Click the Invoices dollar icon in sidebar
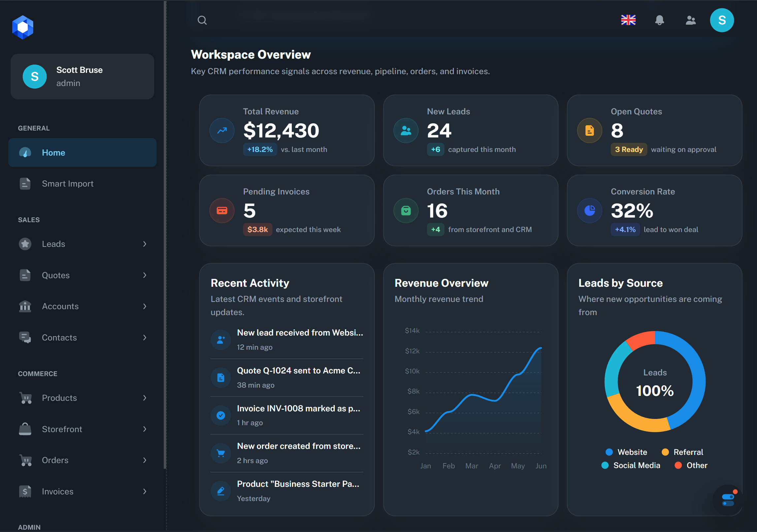This screenshot has width=757, height=532. [x=25, y=491]
